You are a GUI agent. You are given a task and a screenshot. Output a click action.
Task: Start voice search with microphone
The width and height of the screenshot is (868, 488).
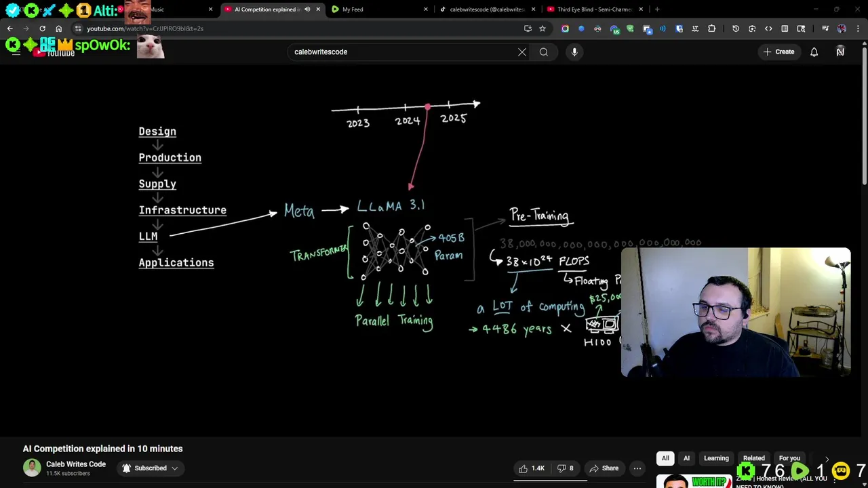click(x=574, y=52)
